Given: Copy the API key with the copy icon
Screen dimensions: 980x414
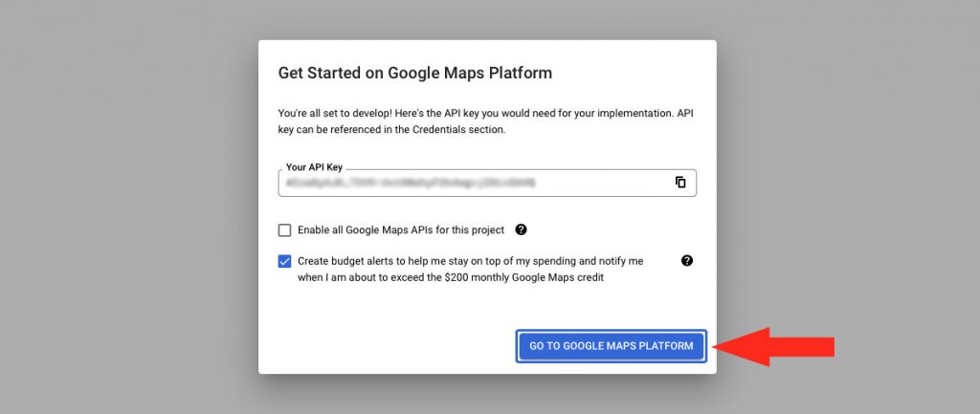Looking at the screenshot, I should tap(680, 183).
